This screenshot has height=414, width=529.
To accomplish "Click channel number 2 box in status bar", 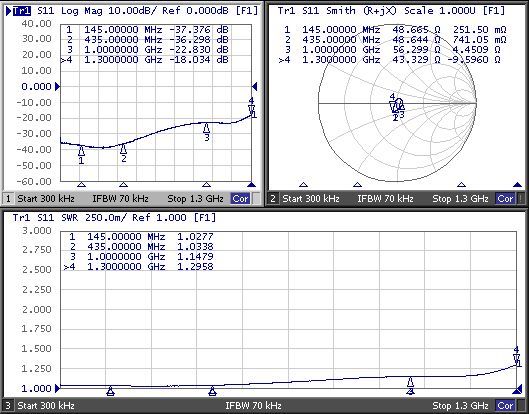I will pyautogui.click(x=273, y=199).
